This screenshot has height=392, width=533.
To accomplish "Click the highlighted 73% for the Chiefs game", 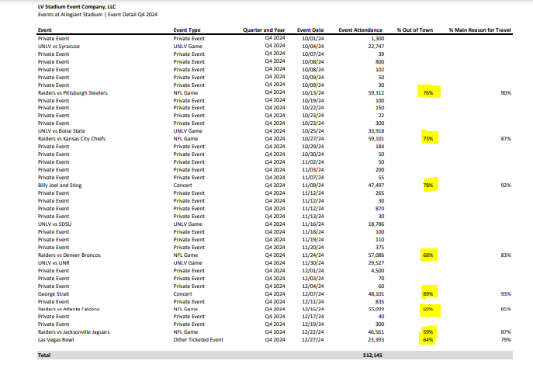I will [x=427, y=139].
